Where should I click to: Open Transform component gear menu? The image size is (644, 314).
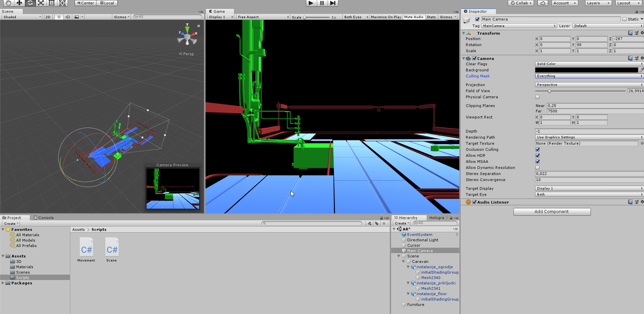pos(642,33)
